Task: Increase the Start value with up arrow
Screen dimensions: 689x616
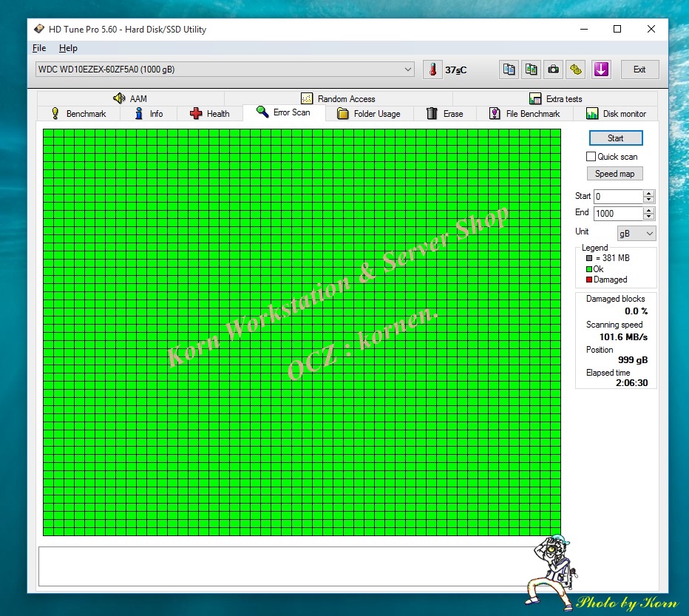Action: coord(648,193)
